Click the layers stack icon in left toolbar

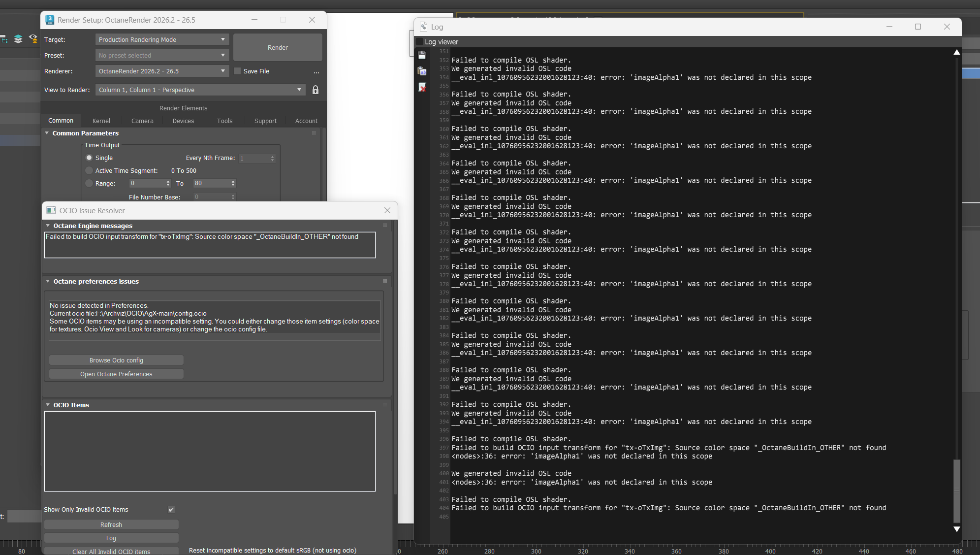click(18, 39)
